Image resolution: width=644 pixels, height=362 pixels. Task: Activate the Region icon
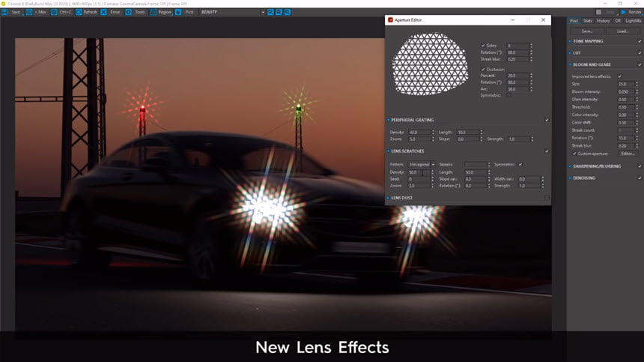154,12
